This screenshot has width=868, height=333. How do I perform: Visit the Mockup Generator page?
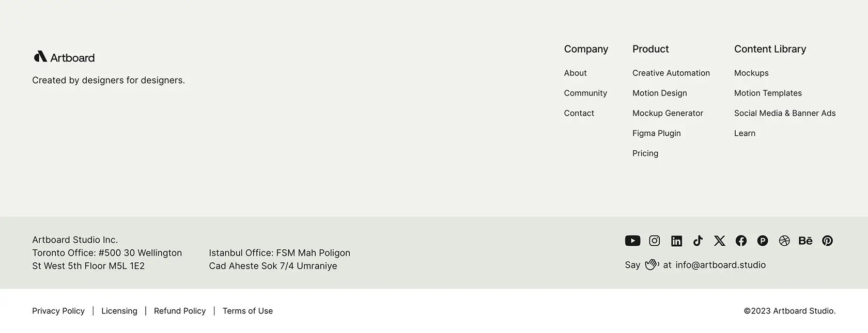point(668,113)
